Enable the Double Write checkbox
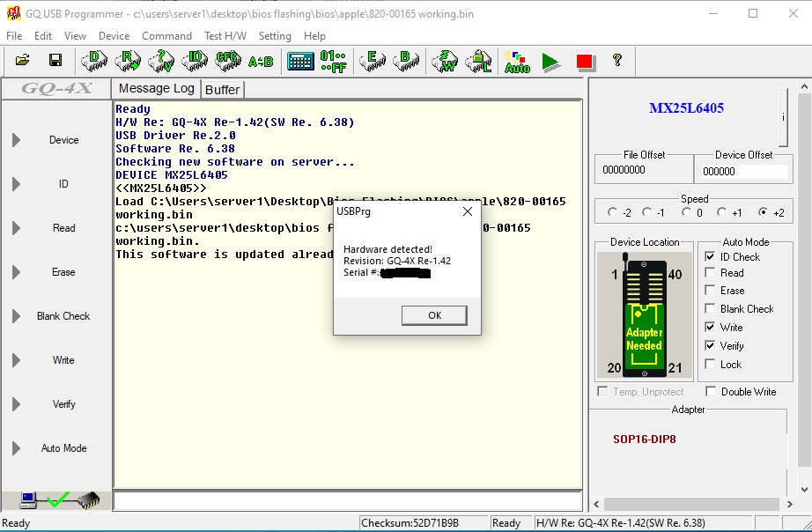812x532 pixels. click(711, 392)
